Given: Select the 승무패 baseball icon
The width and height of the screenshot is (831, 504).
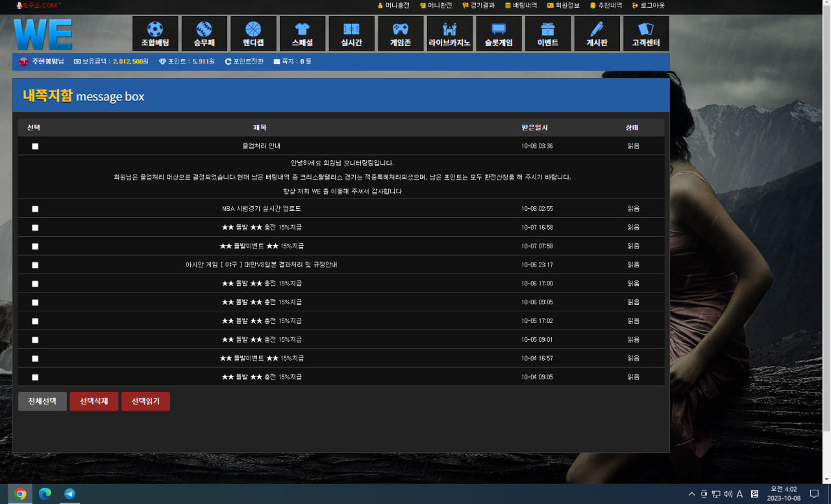Looking at the screenshot, I should point(204,29).
